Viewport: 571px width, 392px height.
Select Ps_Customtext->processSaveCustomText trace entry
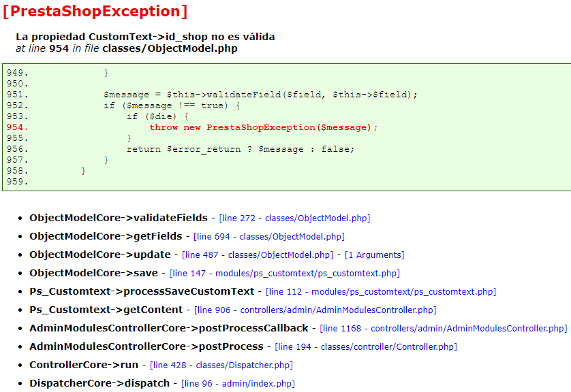pyautogui.click(x=142, y=291)
